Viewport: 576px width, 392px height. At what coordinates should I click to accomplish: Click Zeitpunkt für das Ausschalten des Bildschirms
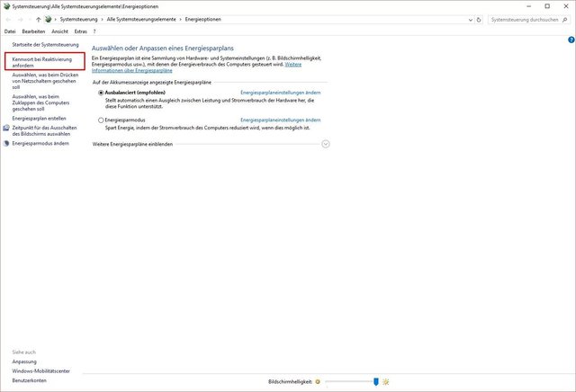pyautogui.click(x=44, y=131)
